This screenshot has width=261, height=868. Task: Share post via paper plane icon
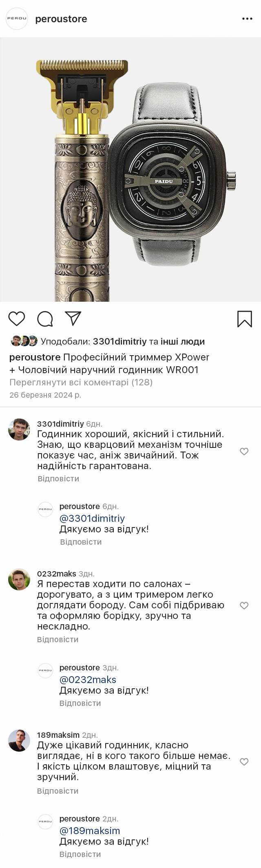73,318
